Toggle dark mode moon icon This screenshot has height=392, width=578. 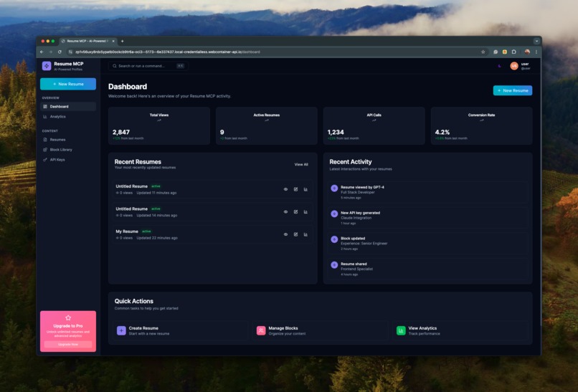[x=500, y=66]
